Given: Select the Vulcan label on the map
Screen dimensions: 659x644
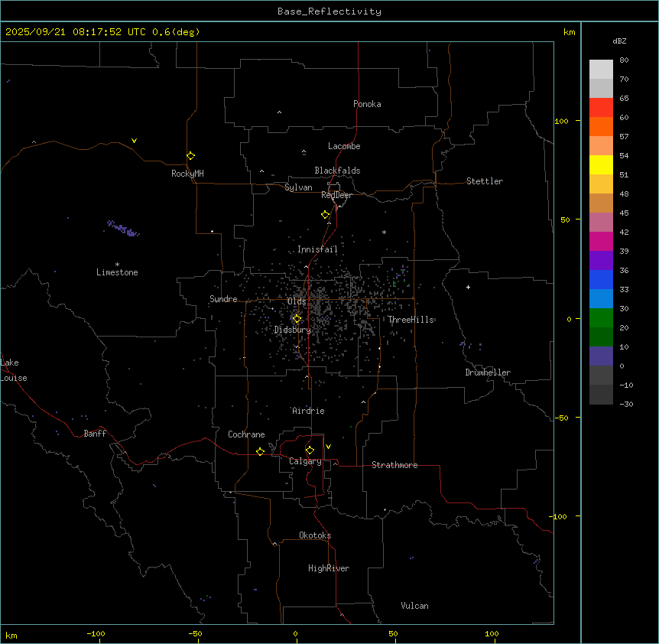Looking at the screenshot, I should (x=414, y=606).
